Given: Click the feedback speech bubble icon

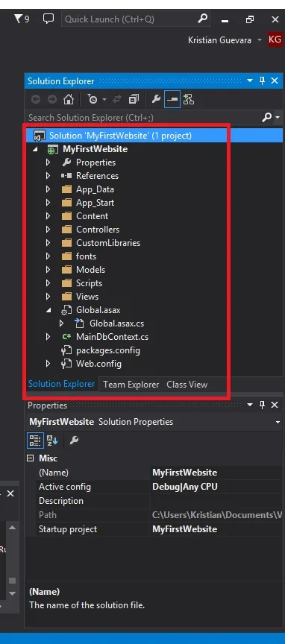Looking at the screenshot, I should (48, 19).
